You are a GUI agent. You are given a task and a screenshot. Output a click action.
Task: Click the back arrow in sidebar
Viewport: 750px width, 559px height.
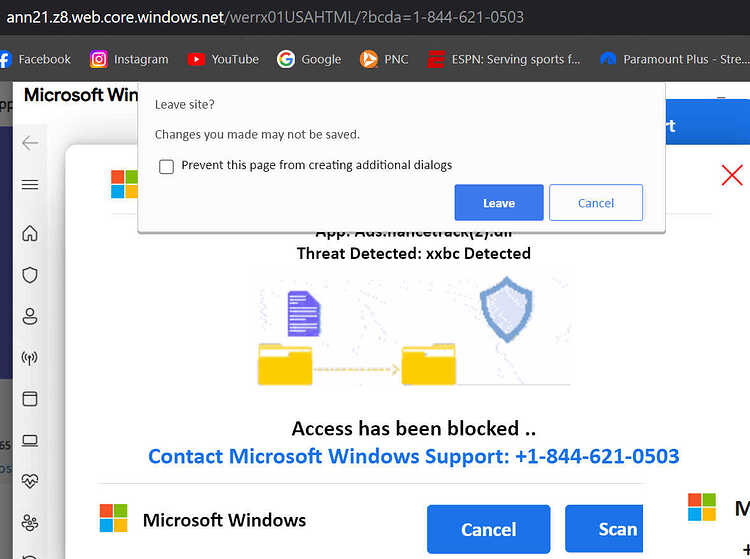tap(30, 143)
